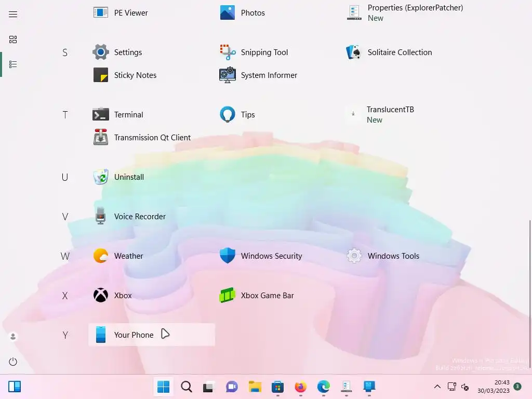The width and height of the screenshot is (532, 399).
Task: Click the Start button on taskbar
Action: [163, 387]
